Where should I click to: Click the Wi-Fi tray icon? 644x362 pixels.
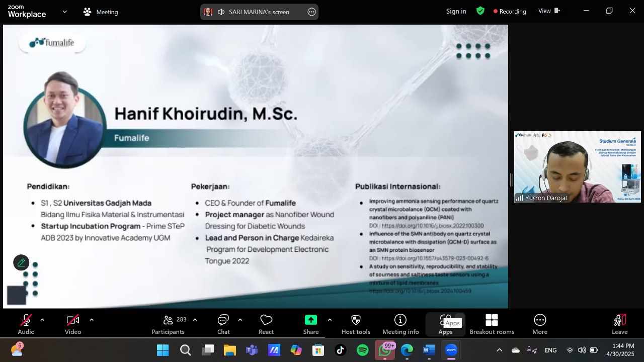[570, 350]
